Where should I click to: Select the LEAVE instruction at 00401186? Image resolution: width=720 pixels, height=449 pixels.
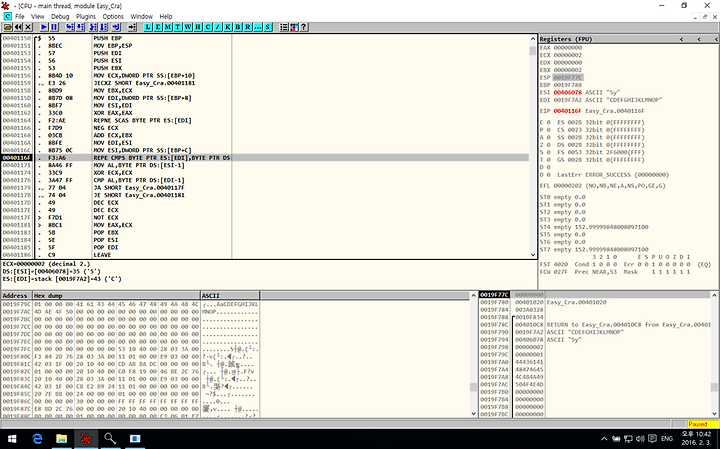[x=265, y=255]
